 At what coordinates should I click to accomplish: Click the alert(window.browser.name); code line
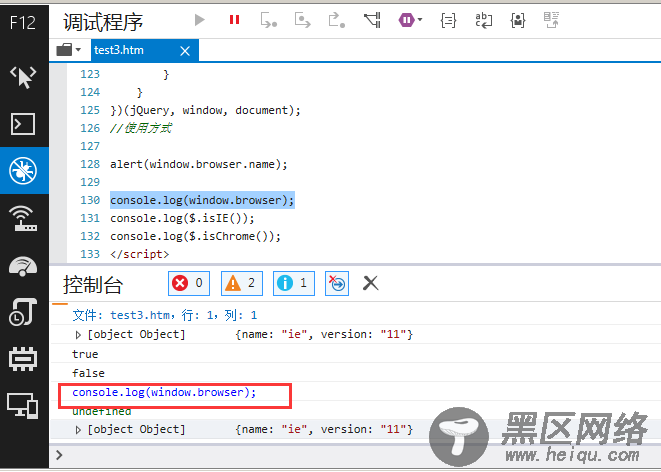199,164
